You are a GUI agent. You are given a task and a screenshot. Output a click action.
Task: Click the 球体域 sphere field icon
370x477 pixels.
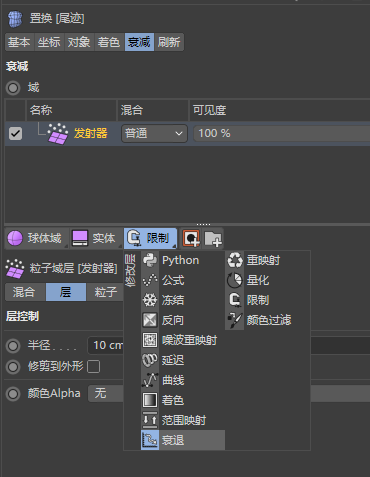15,238
